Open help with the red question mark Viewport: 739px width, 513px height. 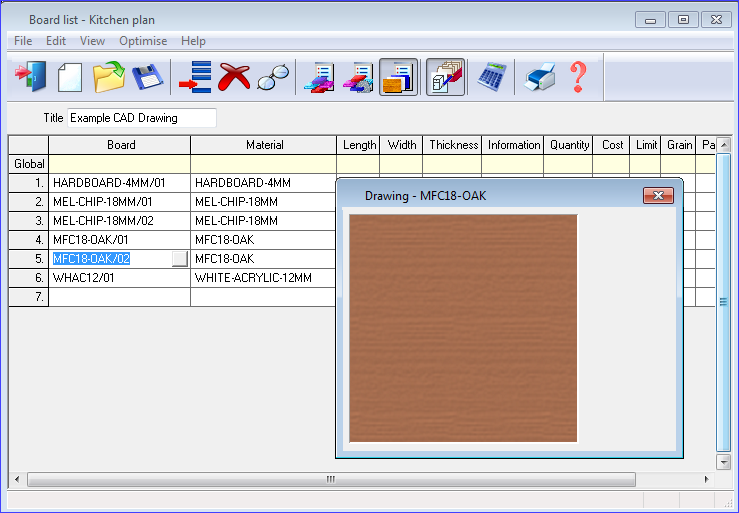pyautogui.click(x=578, y=77)
